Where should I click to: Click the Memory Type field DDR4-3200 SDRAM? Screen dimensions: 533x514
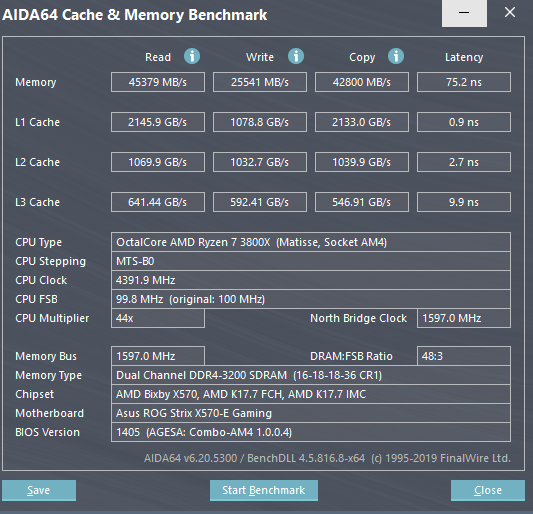pyautogui.click(x=311, y=375)
